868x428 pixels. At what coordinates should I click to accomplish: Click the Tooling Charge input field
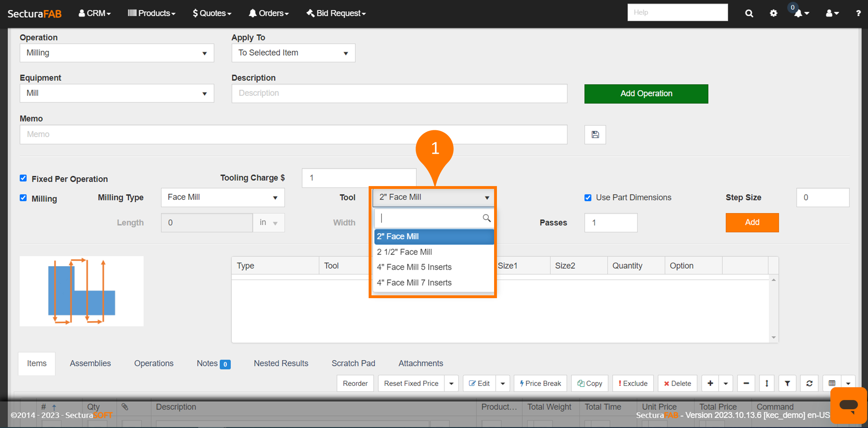pos(359,178)
